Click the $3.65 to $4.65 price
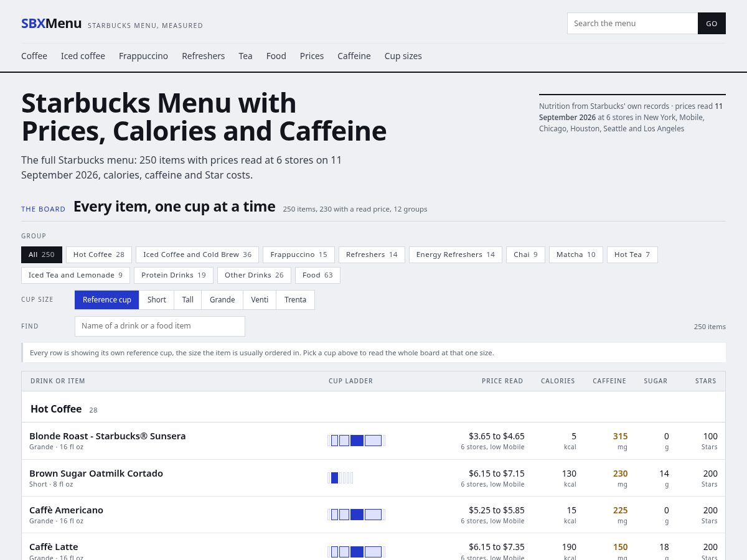This screenshot has height=560, width=747. point(497,436)
